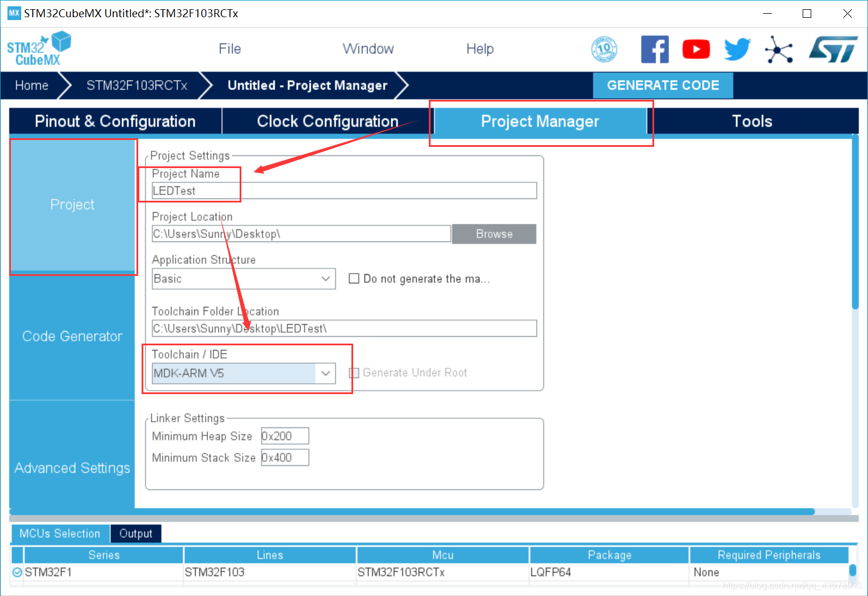868x596 pixels.
Task: Click the vertical scrollbar of settings panel
Action: [x=855, y=223]
